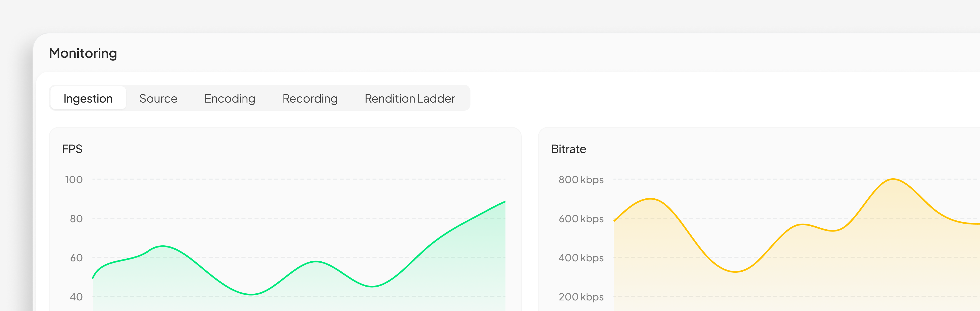The height and width of the screenshot is (311, 980).
Task: Click the 100 label on FPS axis
Action: click(x=74, y=179)
